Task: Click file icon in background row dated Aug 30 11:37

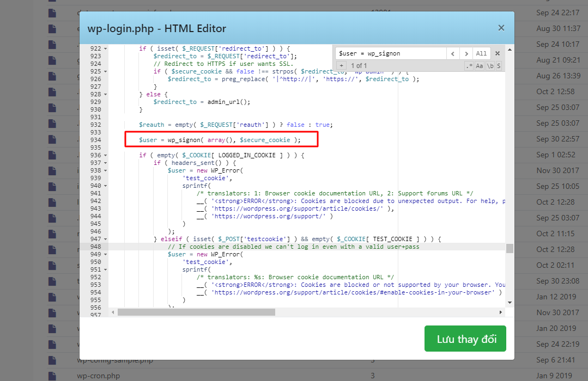Action: click(x=52, y=29)
